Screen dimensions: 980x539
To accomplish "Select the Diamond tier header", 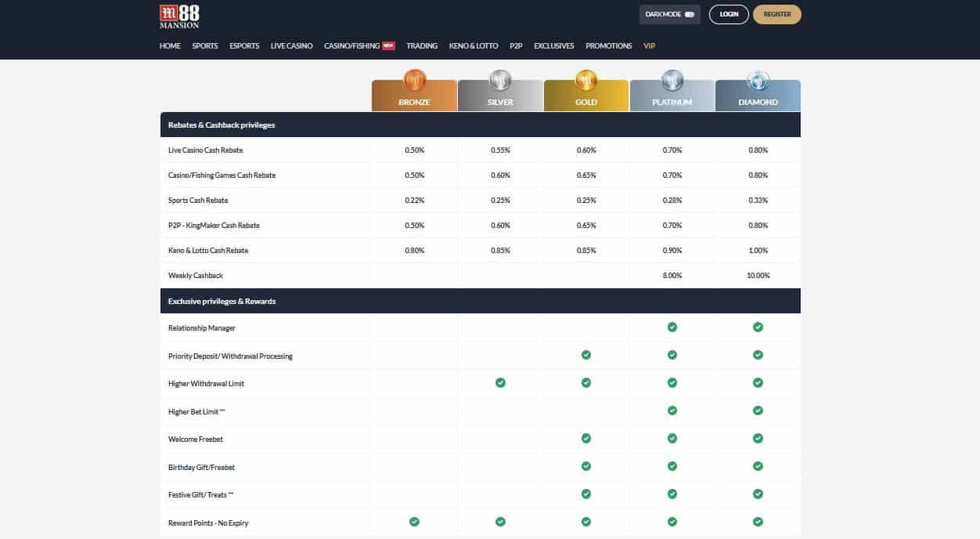I will click(758, 96).
